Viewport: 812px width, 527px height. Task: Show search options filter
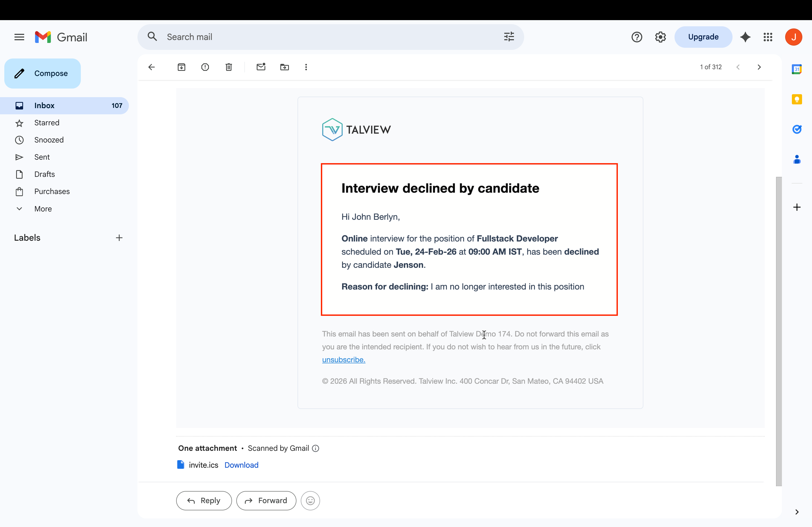pos(509,37)
